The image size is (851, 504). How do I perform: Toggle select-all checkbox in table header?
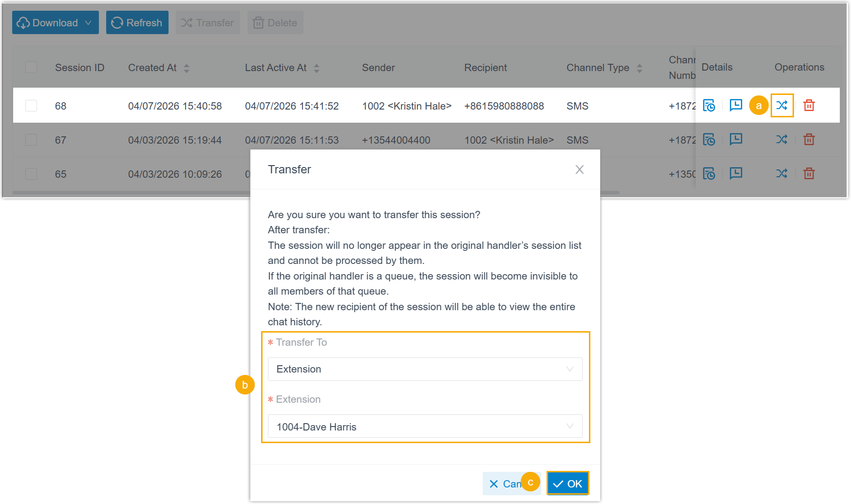[31, 67]
